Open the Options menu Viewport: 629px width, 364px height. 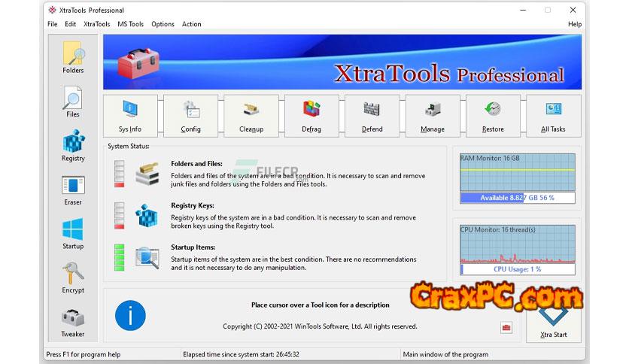click(x=163, y=24)
